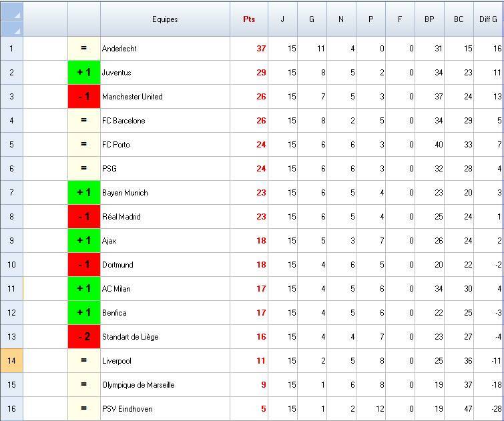504x421 pixels.
Task: Click the green +1 cell beside Juventus
Action: tap(84, 73)
